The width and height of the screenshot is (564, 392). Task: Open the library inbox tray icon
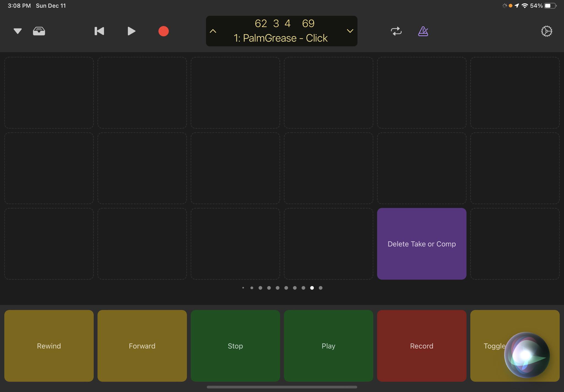coord(39,31)
